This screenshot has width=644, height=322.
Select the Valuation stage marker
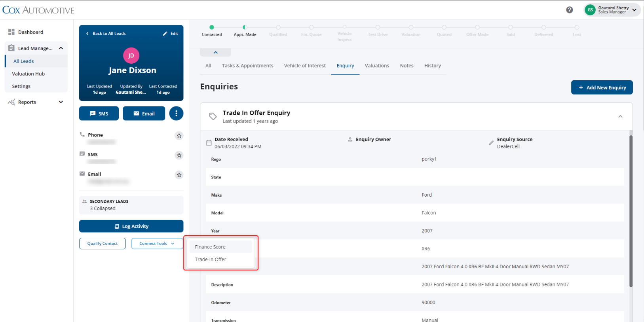coord(411,27)
